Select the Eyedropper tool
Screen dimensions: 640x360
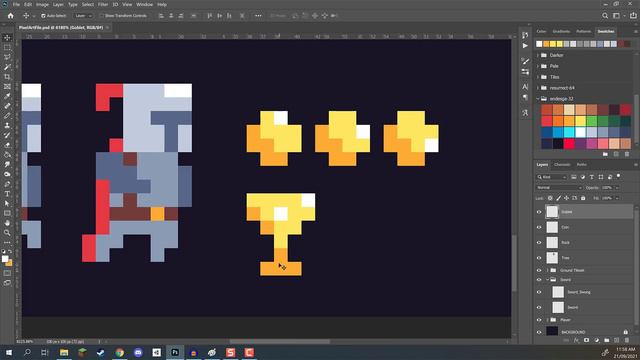click(x=7, y=96)
